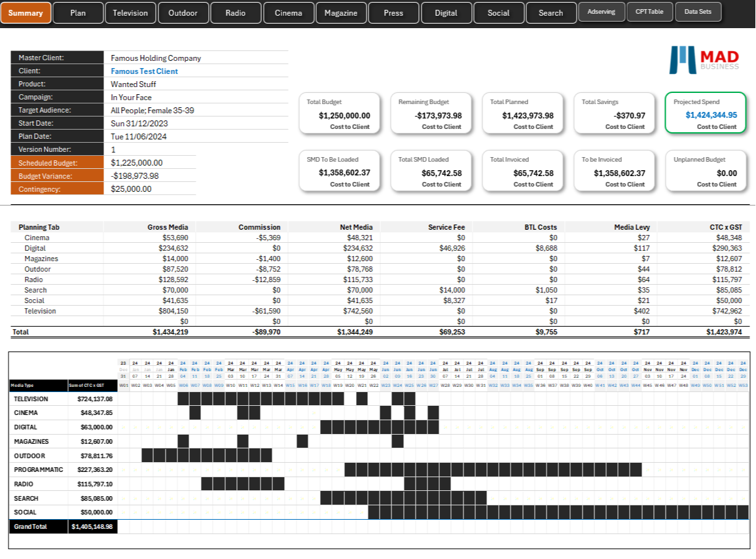
Task: Click the Gross Media column header
Action: [x=168, y=227]
